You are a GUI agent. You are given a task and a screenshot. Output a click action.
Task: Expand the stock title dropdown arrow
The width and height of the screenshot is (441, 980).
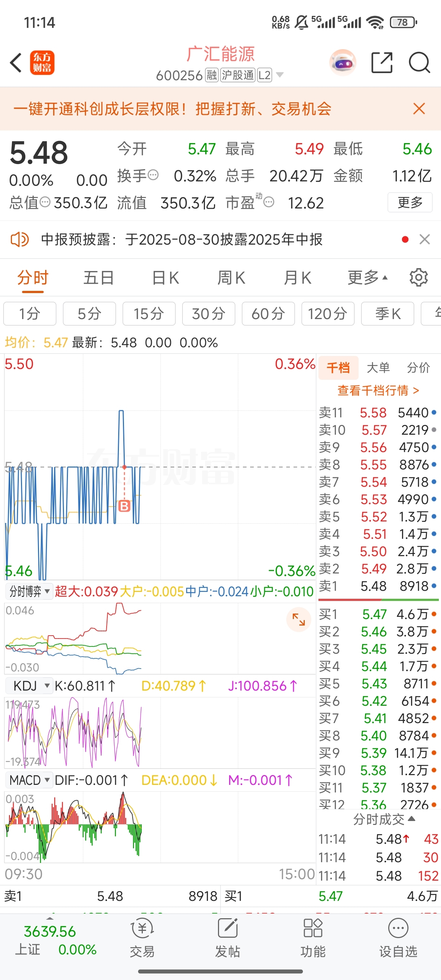pyautogui.click(x=280, y=75)
